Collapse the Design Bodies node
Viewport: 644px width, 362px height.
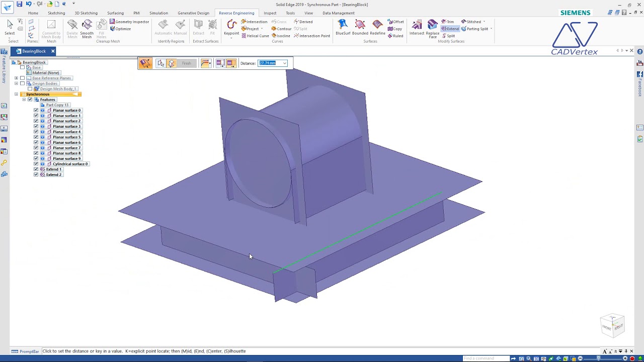click(x=16, y=83)
